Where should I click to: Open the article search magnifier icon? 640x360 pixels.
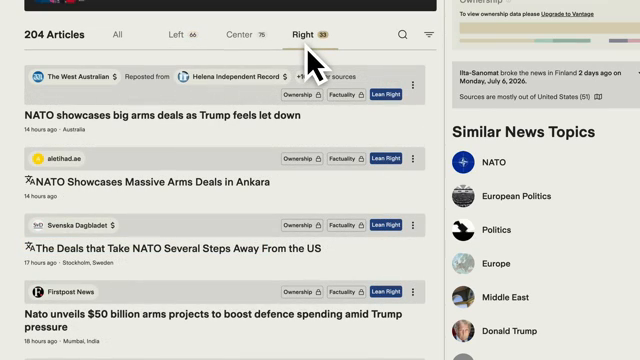[402, 35]
